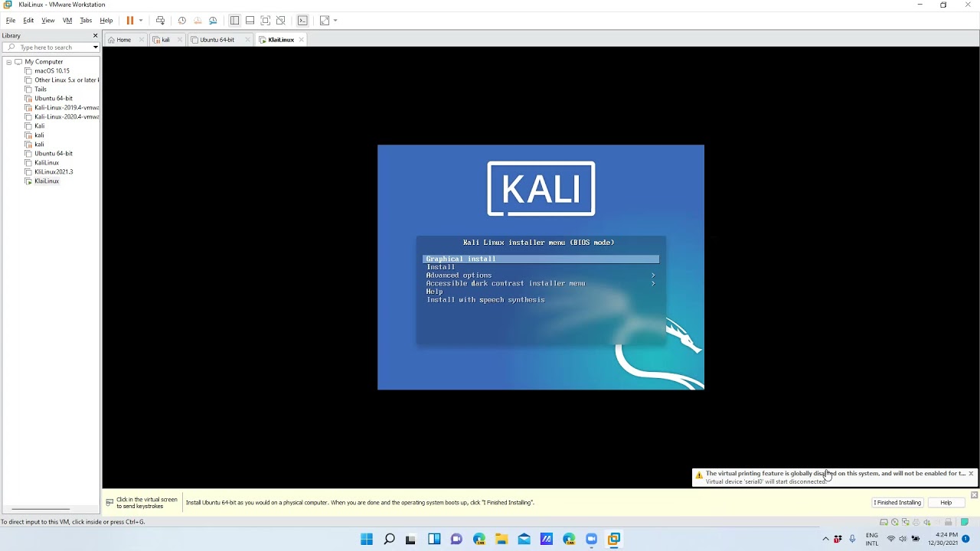Open the snapshot manager
The image size is (980, 551).
click(213, 20)
